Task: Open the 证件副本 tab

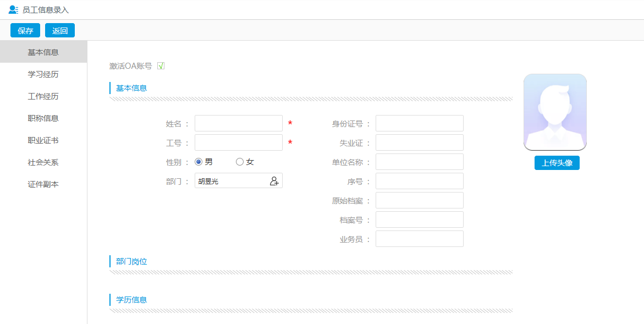Action: tap(43, 184)
